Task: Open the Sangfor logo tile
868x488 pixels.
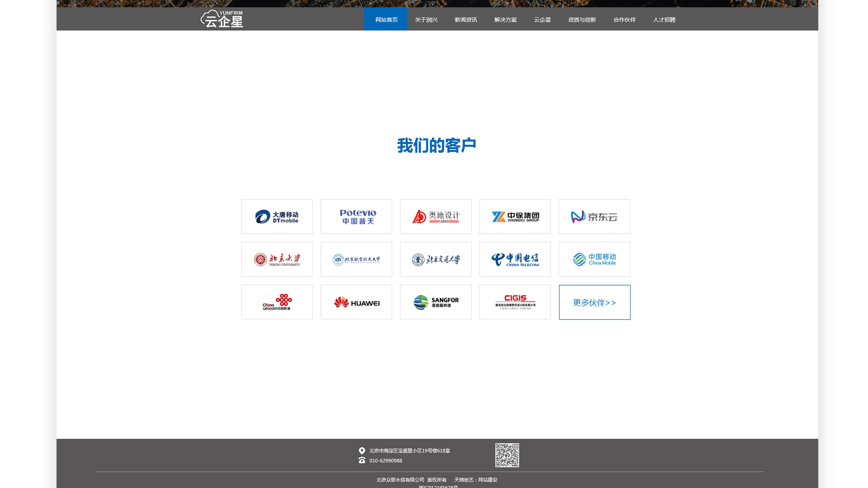Action: (x=435, y=302)
